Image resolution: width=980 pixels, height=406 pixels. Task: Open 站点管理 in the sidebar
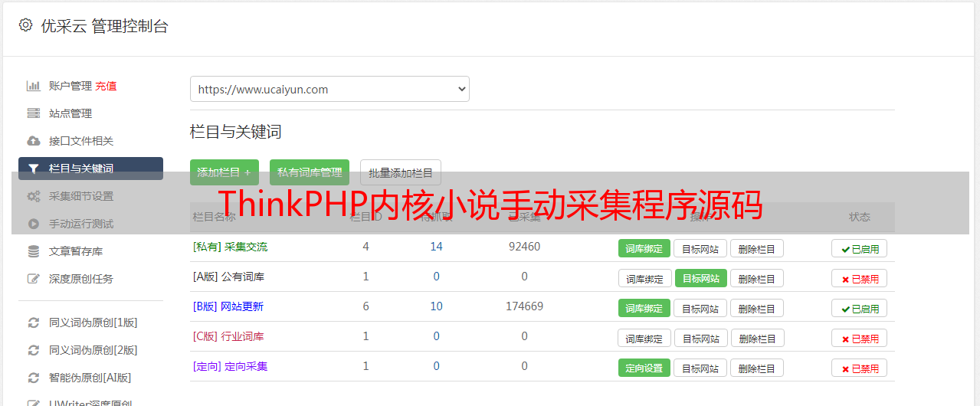70,113
